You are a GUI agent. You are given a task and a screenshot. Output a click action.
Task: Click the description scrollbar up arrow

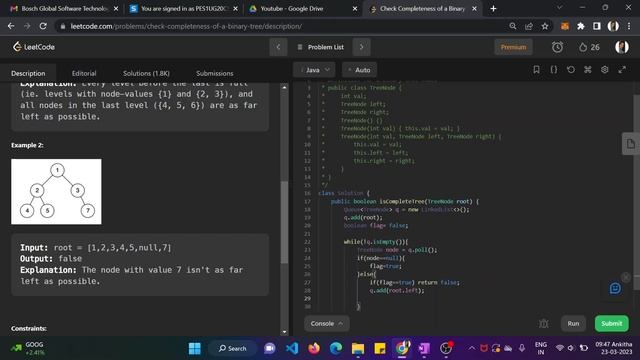click(x=284, y=87)
